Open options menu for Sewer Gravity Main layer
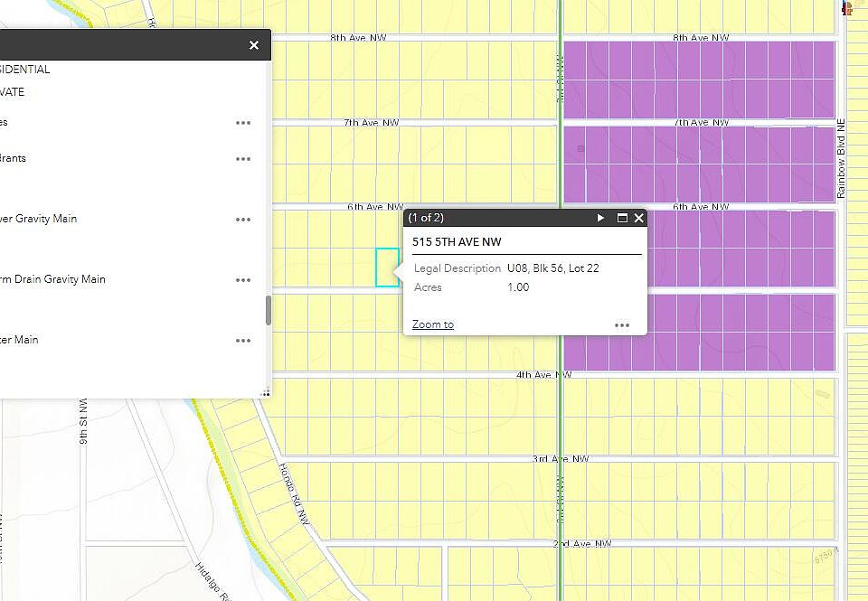 [x=243, y=220]
